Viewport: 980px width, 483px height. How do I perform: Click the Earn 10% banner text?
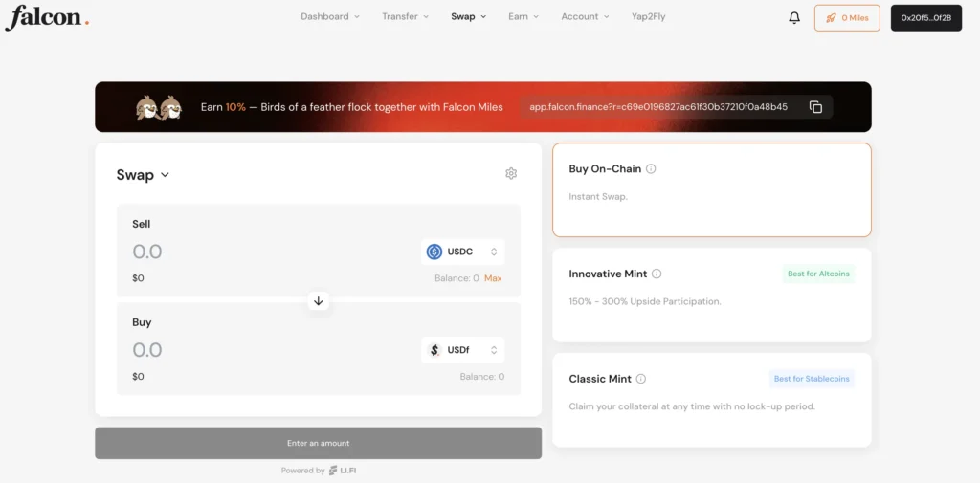352,107
